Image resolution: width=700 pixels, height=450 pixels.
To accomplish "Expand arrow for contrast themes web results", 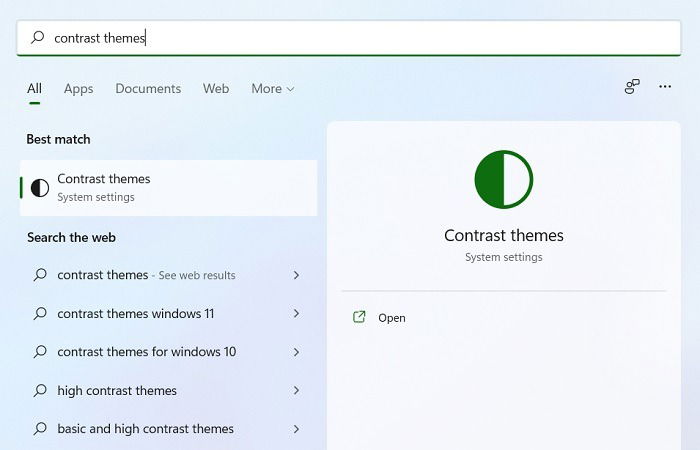I will click(296, 275).
